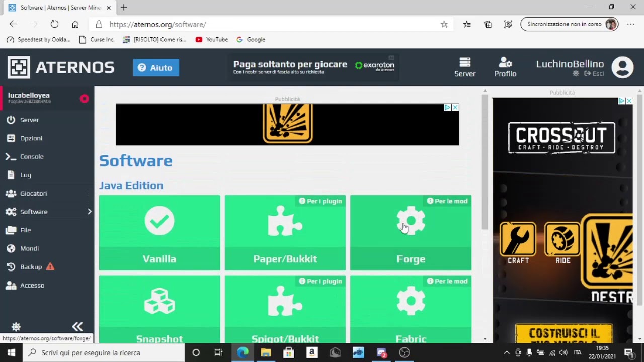Select server name lucabelloyea
Screen dimensions: 644x362
[29, 95]
